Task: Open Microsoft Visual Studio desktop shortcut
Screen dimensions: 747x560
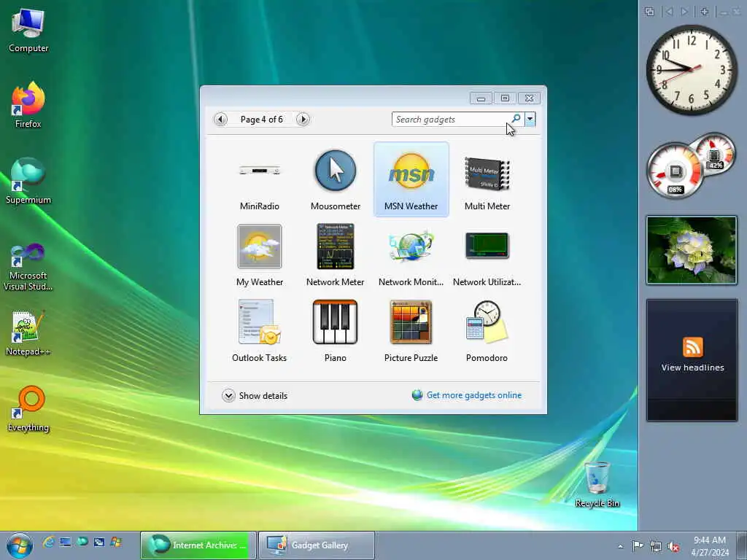Action: tap(28, 267)
